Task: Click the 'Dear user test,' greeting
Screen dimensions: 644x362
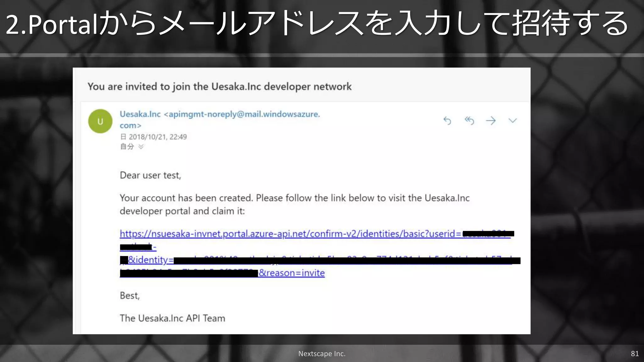Action: point(150,175)
